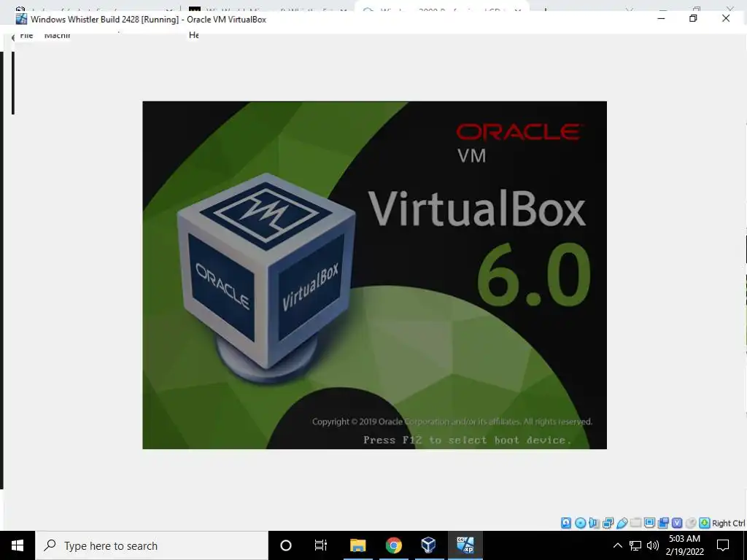
Task: Click the audio status indicator icon
Action: tap(594, 523)
